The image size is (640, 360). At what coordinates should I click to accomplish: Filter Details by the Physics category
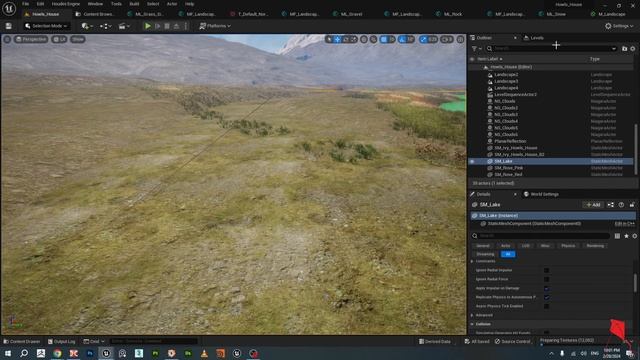tap(568, 246)
